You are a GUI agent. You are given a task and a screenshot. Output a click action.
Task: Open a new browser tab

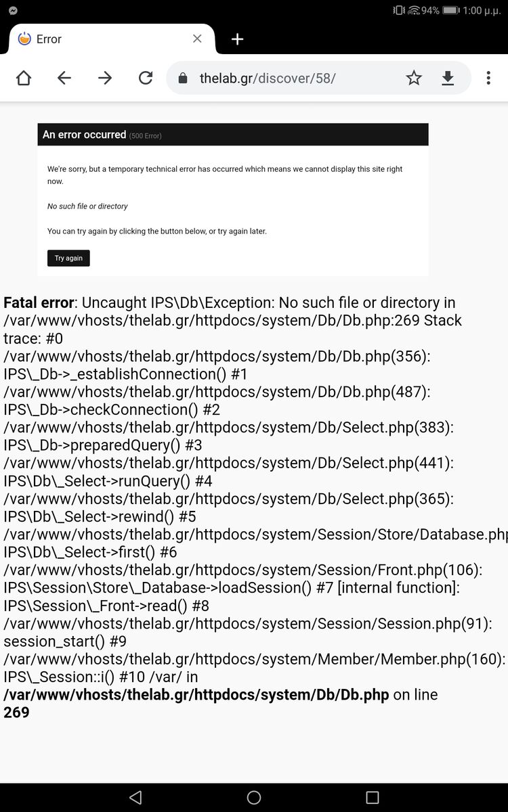(237, 39)
